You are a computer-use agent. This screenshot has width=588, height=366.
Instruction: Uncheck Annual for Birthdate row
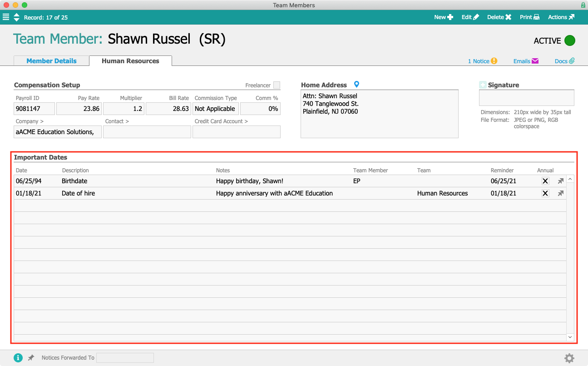(x=545, y=181)
